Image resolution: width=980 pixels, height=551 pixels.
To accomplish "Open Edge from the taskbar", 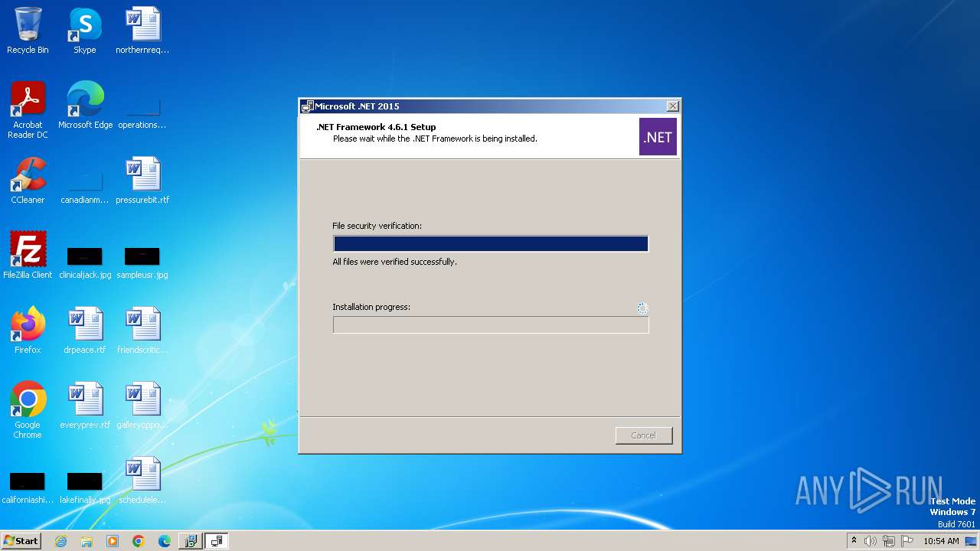I will click(x=165, y=541).
